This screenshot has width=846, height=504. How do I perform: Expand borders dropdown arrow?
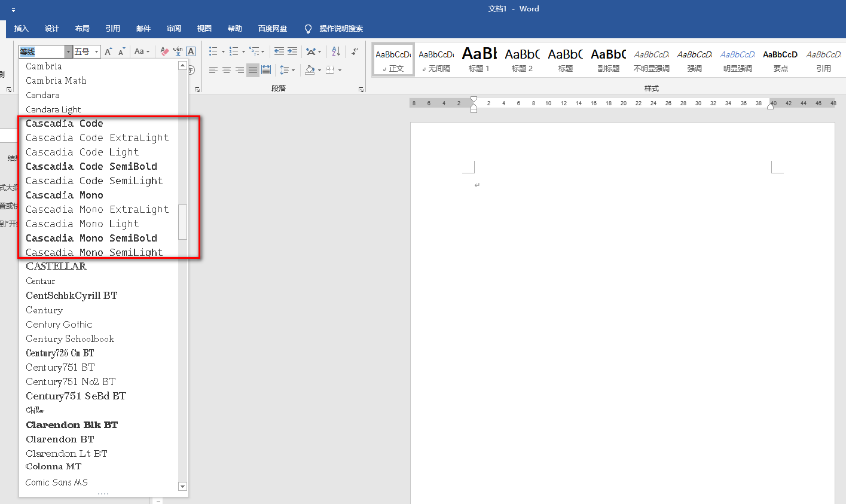point(340,70)
